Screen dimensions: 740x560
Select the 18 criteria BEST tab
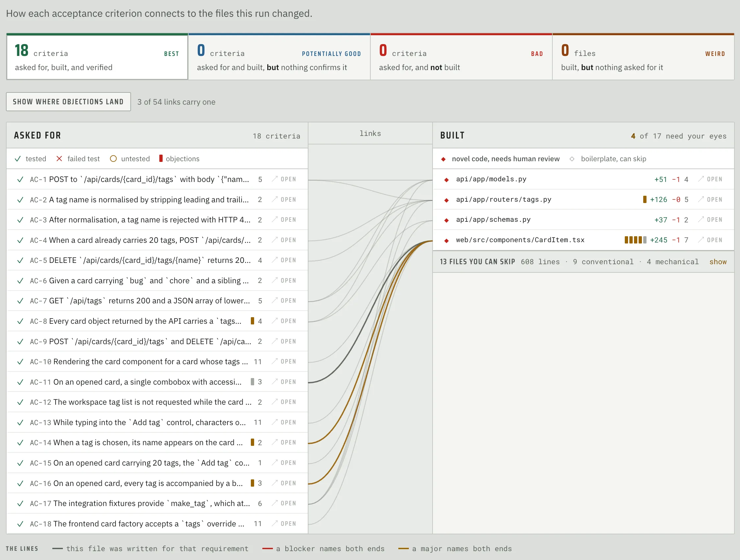(x=97, y=57)
